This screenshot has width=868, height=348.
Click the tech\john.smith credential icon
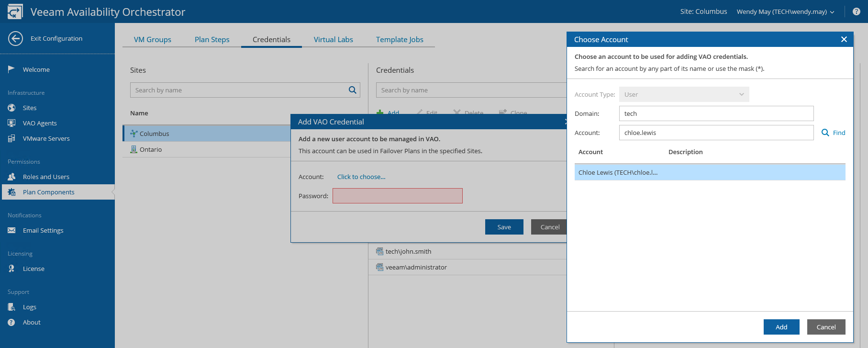pyautogui.click(x=380, y=251)
